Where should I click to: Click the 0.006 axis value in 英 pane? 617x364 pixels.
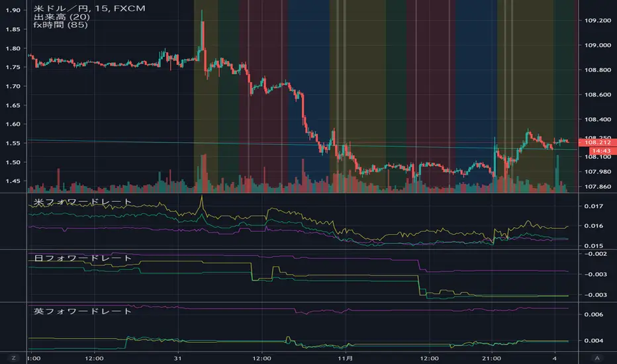[593, 314]
